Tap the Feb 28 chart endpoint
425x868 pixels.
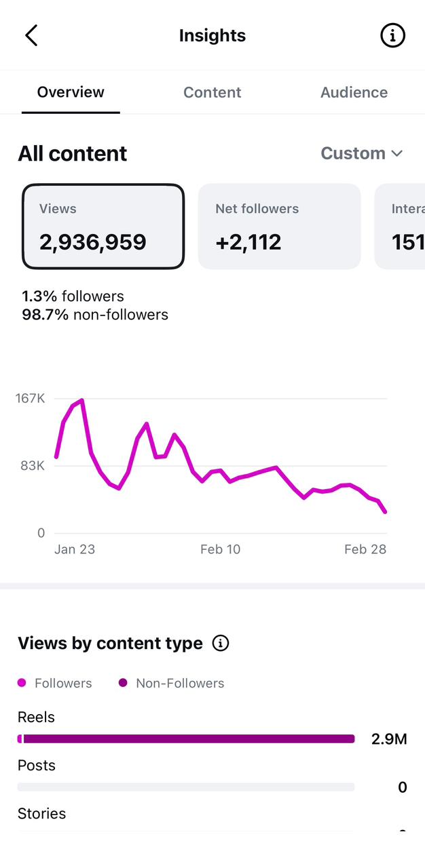click(386, 511)
